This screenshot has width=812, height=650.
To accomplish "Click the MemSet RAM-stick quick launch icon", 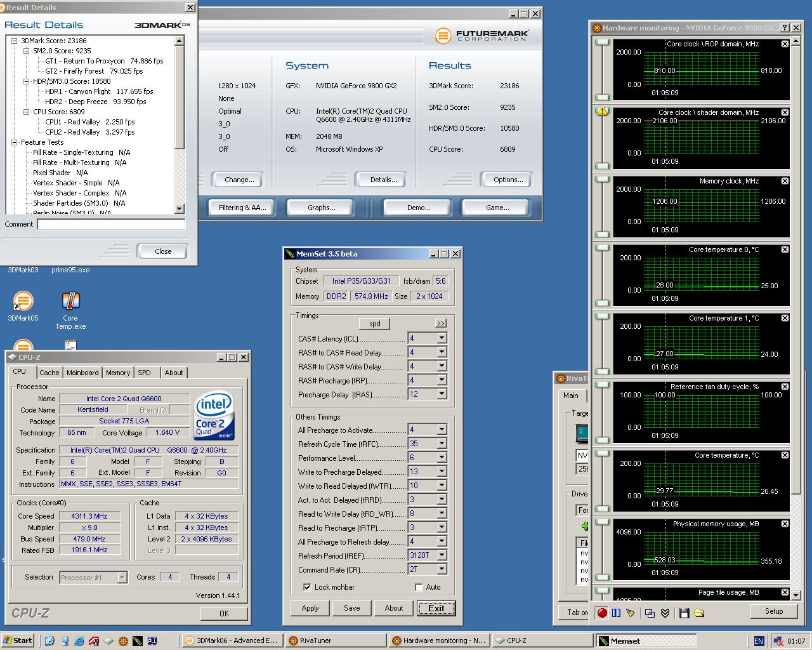I will point(138,640).
